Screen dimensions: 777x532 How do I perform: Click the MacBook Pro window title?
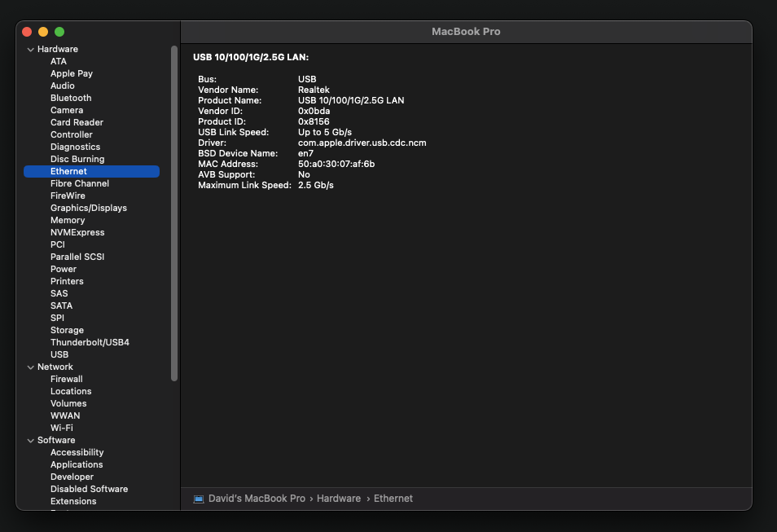coord(466,32)
